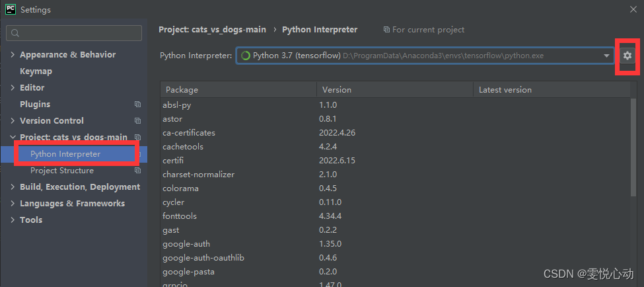Select the colorama package row
The height and width of the screenshot is (287, 644).
pyautogui.click(x=395, y=188)
